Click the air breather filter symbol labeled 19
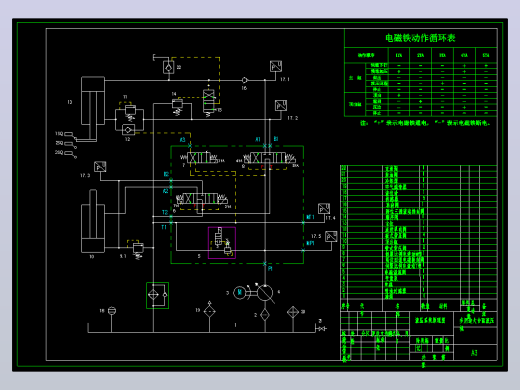This screenshot has width=520, height=390. tap(210, 310)
